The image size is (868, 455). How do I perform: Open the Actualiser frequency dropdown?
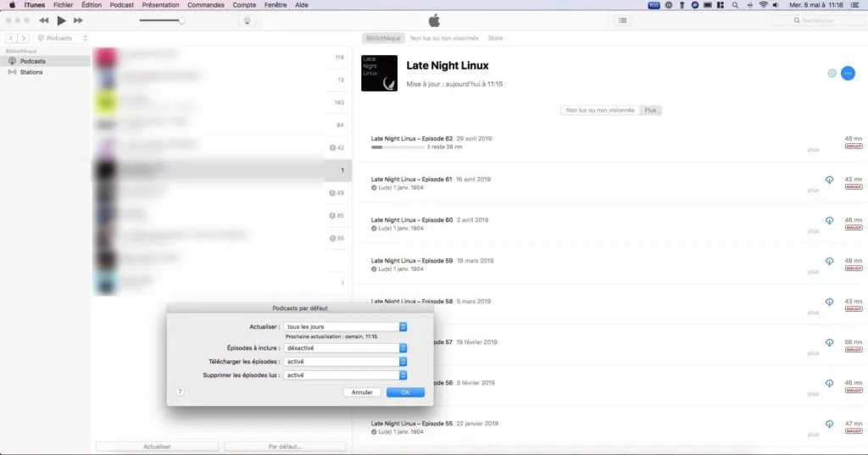pos(346,326)
